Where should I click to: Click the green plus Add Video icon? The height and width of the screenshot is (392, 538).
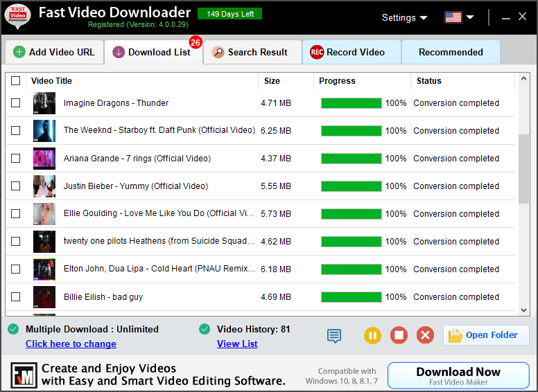point(19,52)
